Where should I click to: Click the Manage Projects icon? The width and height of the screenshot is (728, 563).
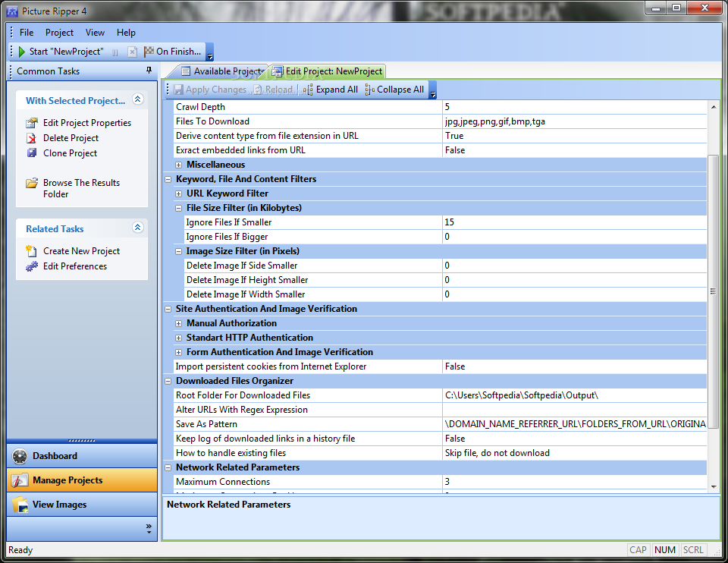(x=20, y=480)
